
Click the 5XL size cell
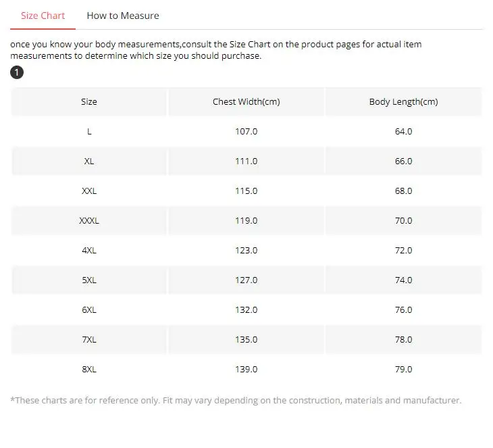(x=89, y=280)
